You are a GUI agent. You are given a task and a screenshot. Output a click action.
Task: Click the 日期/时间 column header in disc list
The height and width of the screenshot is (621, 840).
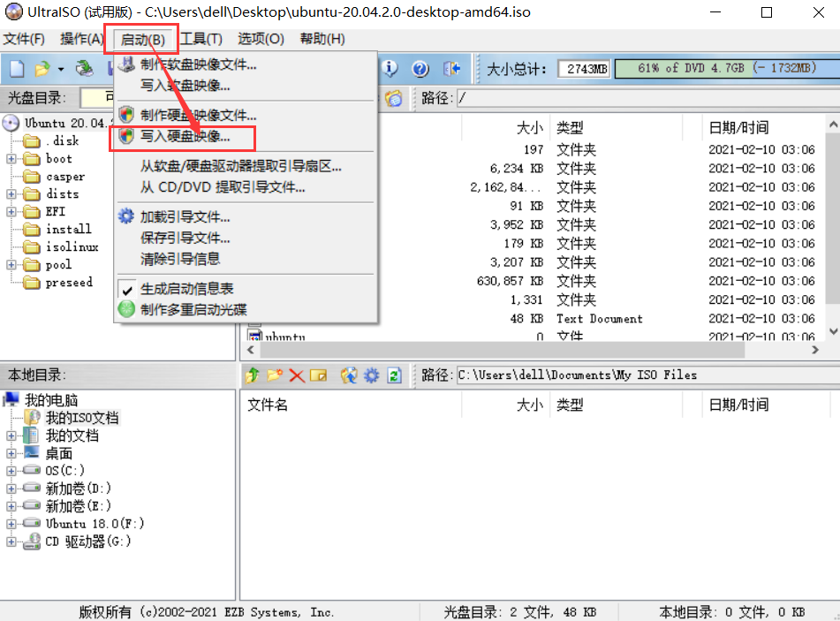click(739, 127)
